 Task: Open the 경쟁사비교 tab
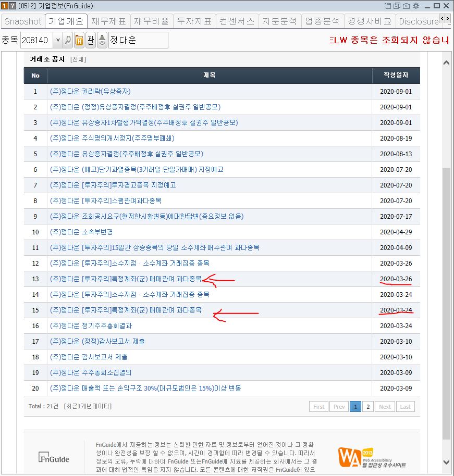[x=370, y=21]
